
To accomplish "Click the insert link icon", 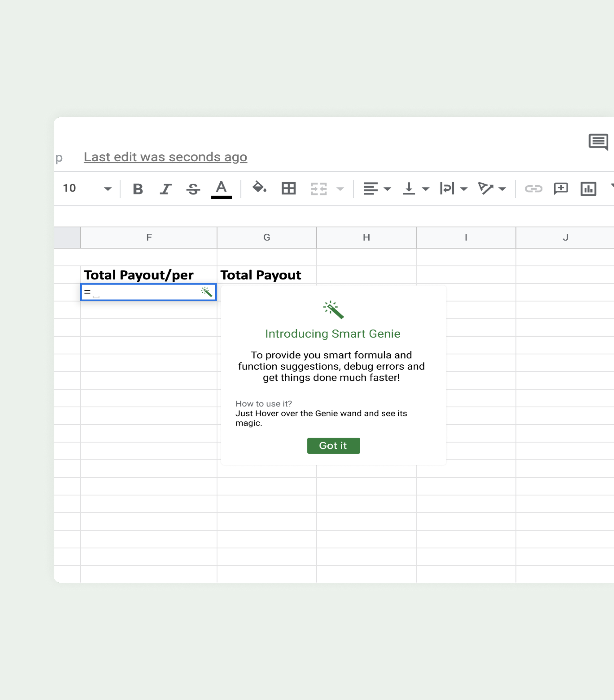I will pos(533,189).
